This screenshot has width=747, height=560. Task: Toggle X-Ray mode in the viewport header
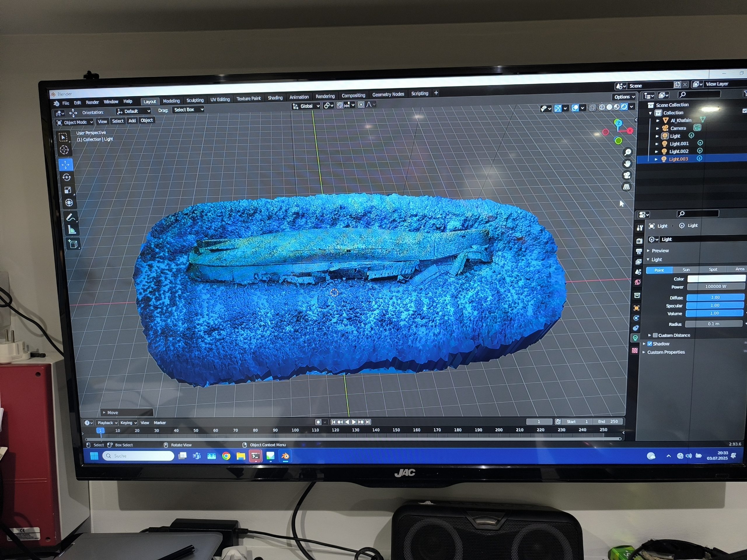[x=593, y=108]
